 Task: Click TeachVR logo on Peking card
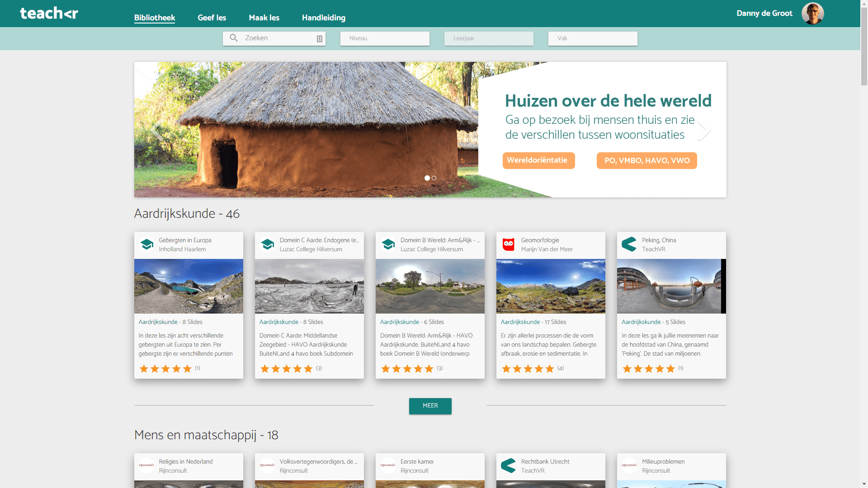click(629, 244)
